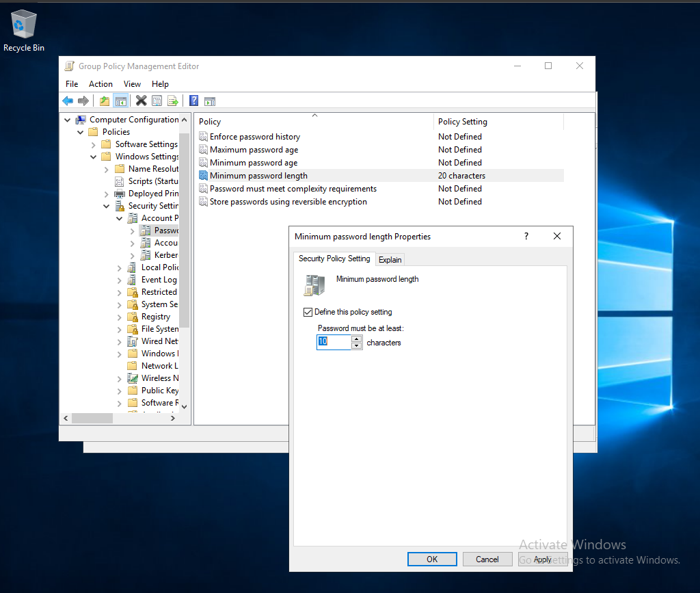The image size is (700, 593).
Task: Open the View menu
Action: click(132, 84)
